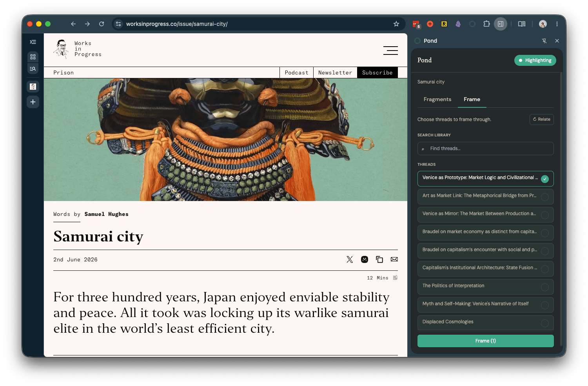Add a new tab with plus
Viewport: 588px width, 386px height.
tap(33, 102)
